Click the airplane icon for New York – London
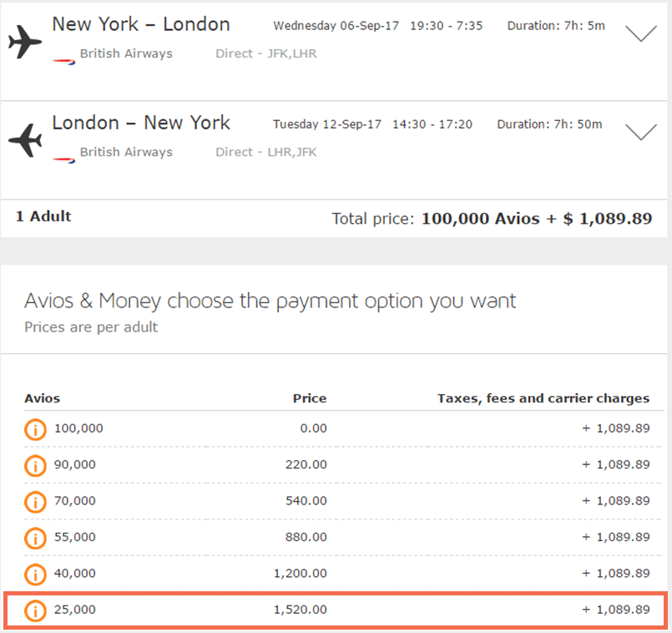This screenshot has height=633, width=672. tap(25, 40)
